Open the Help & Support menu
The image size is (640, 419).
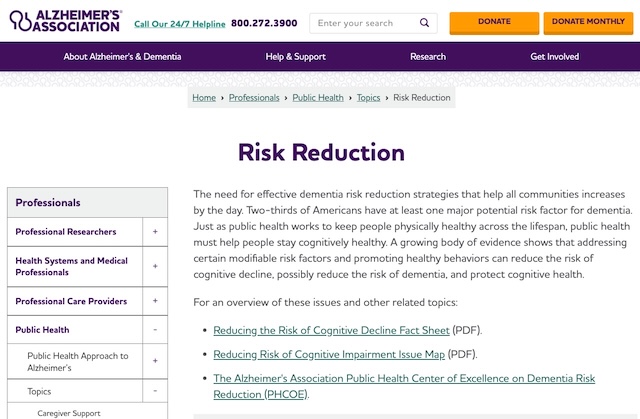[295, 57]
